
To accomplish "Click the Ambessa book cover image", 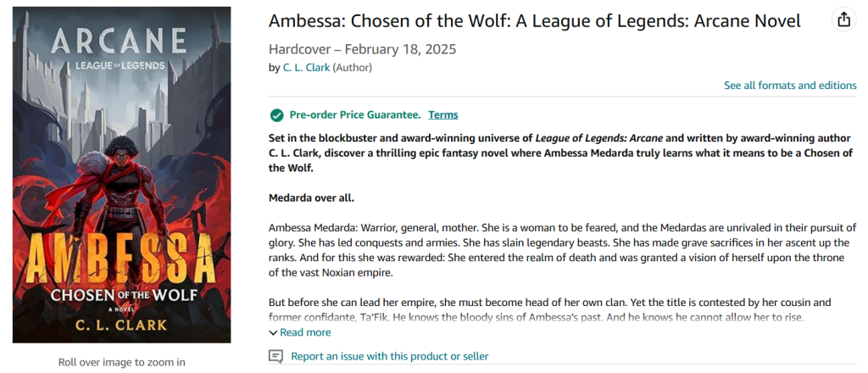I will (122, 175).
